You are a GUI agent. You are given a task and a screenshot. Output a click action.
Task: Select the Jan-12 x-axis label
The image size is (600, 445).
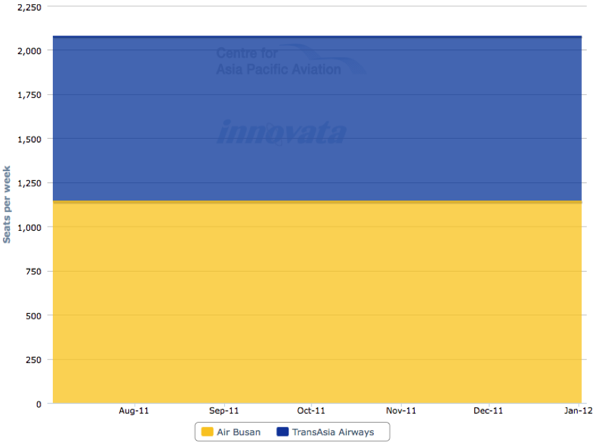pos(576,411)
